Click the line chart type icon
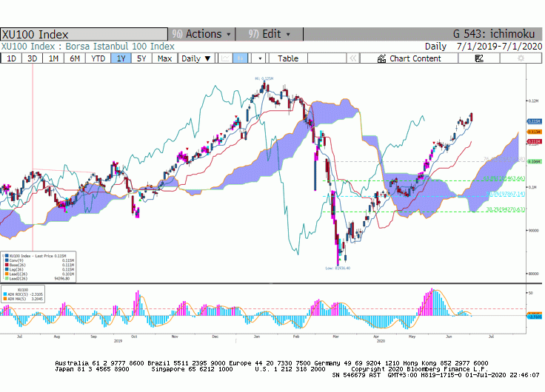 pos(225,58)
